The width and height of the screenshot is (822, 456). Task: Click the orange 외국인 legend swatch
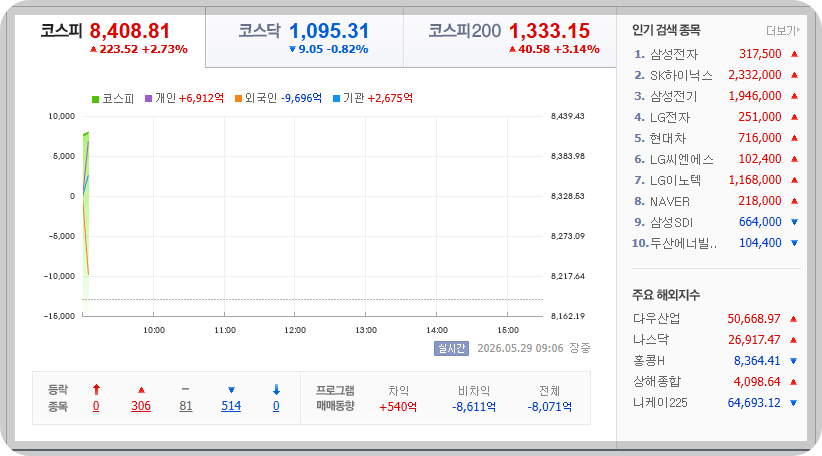tap(239, 99)
